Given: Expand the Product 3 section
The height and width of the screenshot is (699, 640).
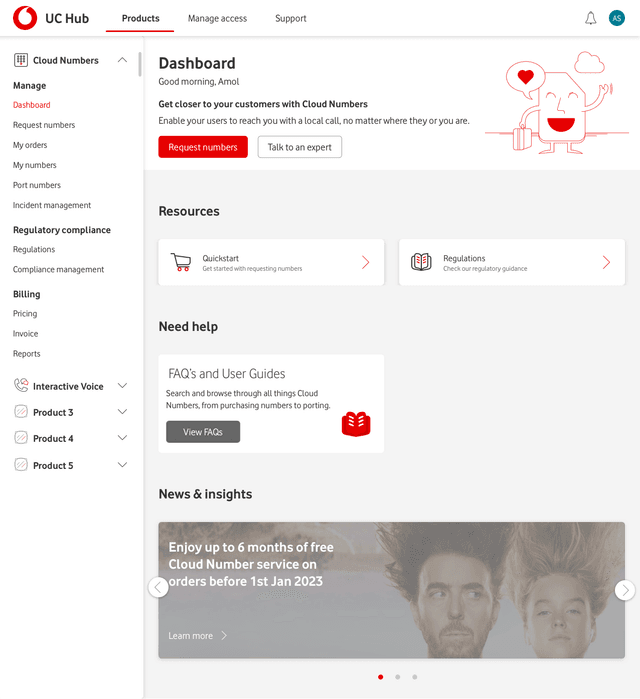Looking at the screenshot, I should [x=122, y=411].
